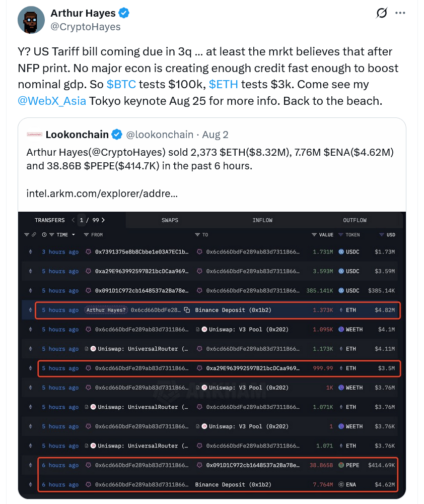Open the FROM column filter
424x504 pixels.
click(x=87, y=235)
